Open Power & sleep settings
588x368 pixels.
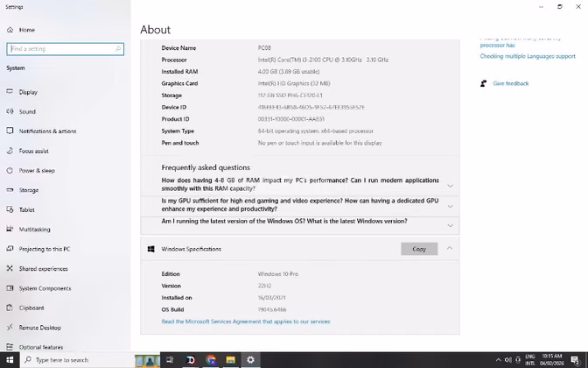pos(37,171)
